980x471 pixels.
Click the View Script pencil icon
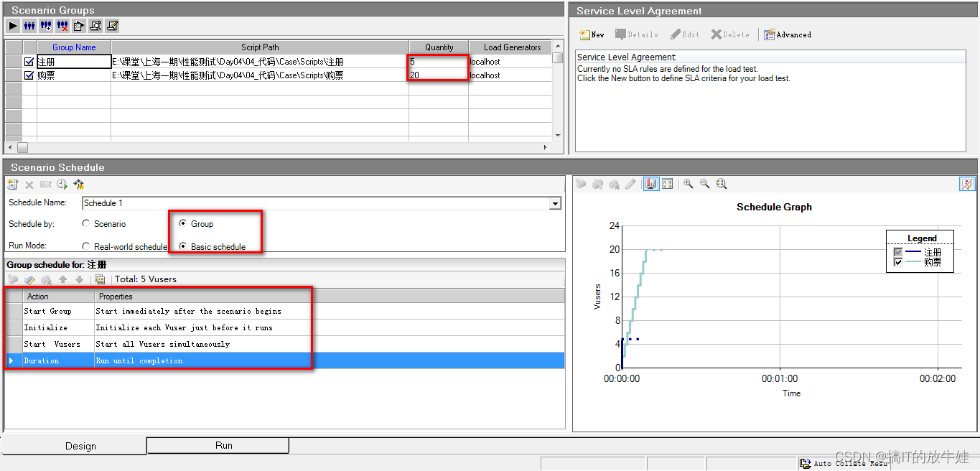click(112, 26)
